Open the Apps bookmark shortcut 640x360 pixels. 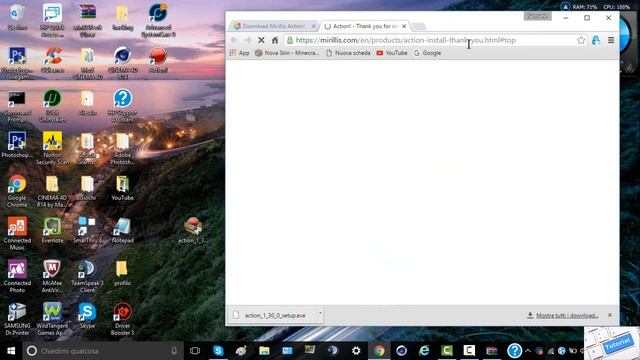[239, 53]
